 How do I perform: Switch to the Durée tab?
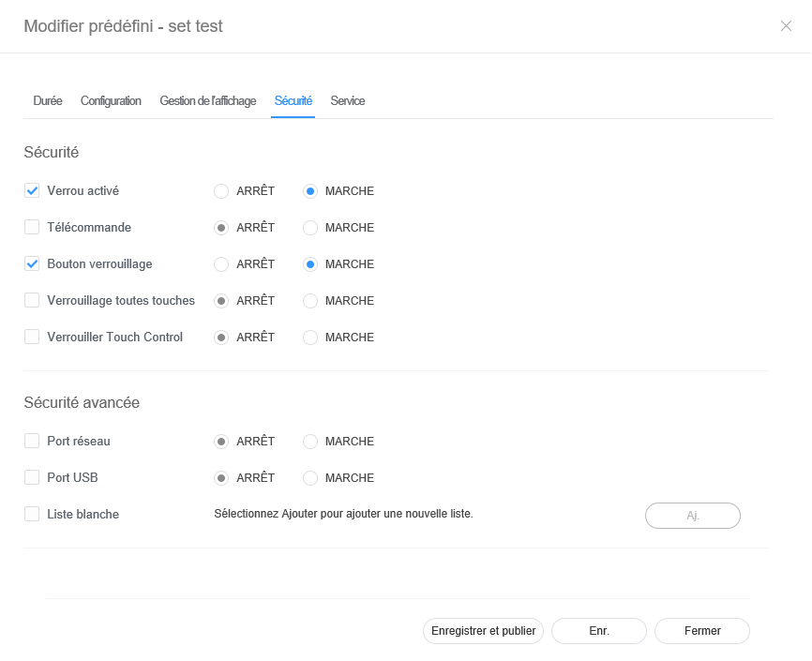pos(48,101)
